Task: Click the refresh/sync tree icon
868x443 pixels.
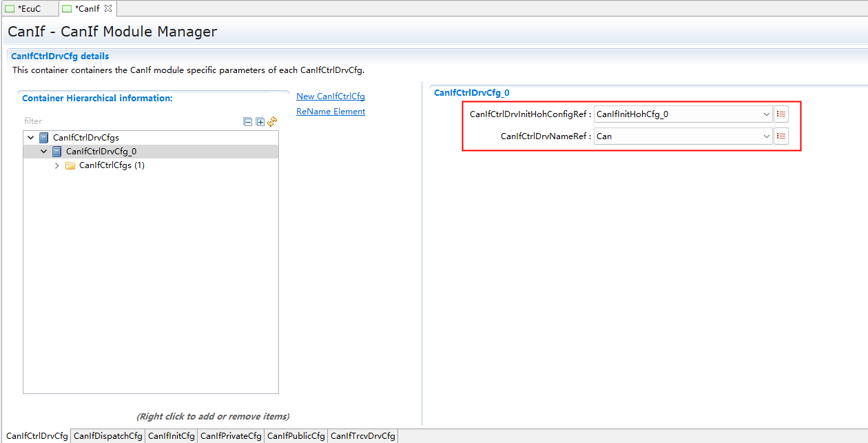Action: (x=272, y=122)
